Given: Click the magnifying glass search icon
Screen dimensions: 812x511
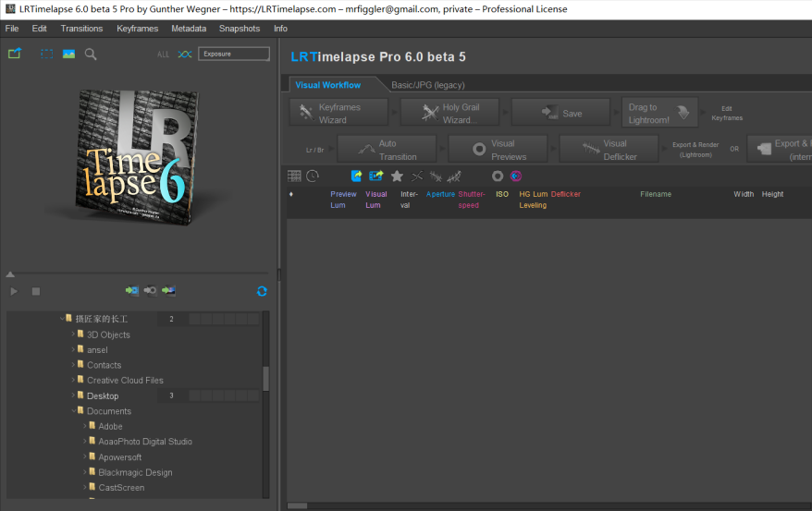Looking at the screenshot, I should click(91, 54).
